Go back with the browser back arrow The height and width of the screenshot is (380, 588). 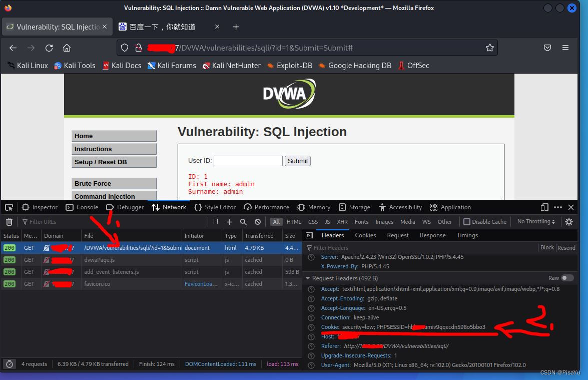(13, 48)
